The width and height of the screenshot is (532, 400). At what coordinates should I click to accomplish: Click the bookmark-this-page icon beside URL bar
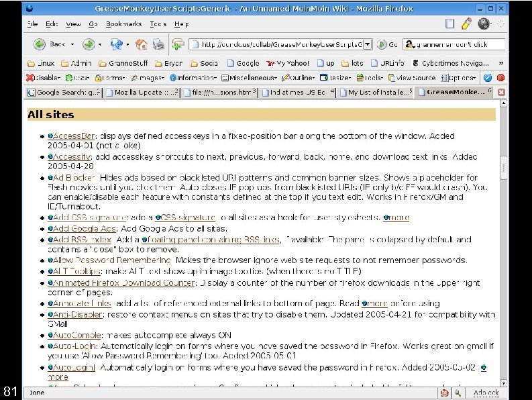coord(178,44)
